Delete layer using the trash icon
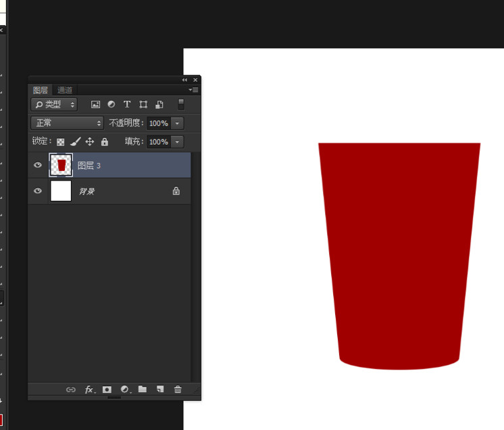Viewport: 504px width, 430px height. point(178,389)
